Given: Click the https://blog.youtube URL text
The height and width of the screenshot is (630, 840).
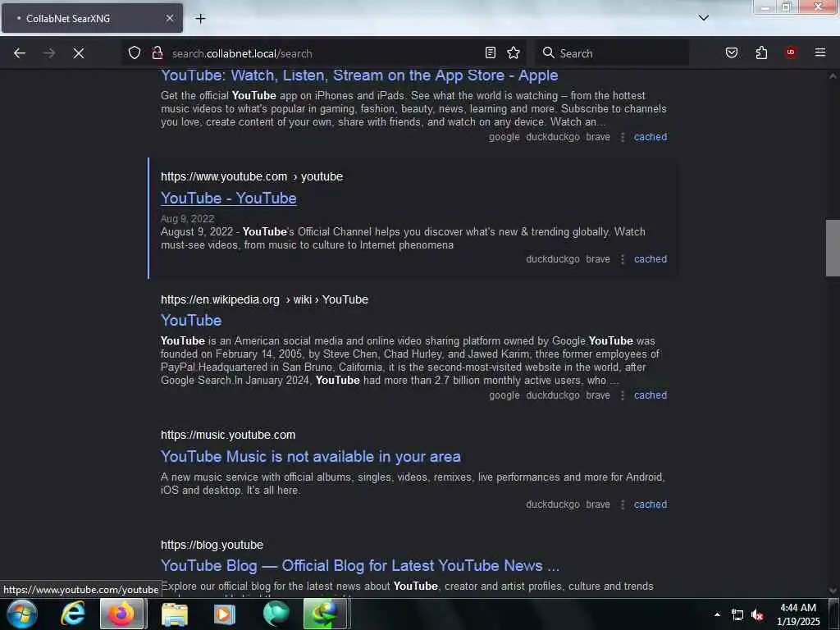Looking at the screenshot, I should (x=212, y=546).
